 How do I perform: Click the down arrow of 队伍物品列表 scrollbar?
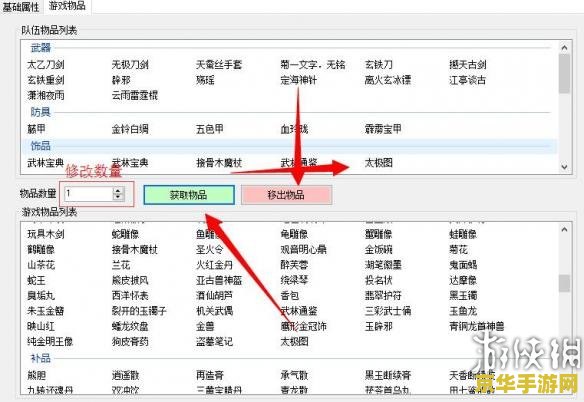tap(564, 167)
